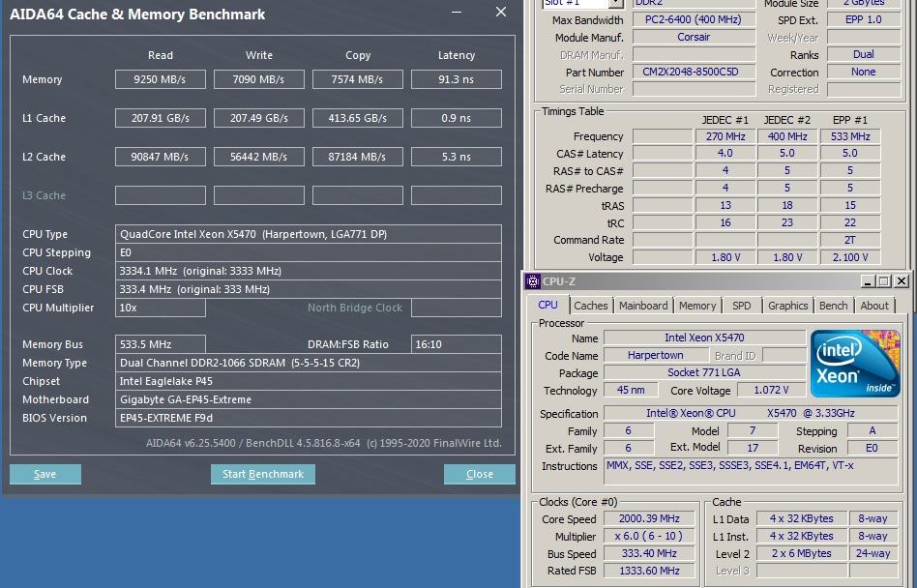This screenshot has height=588, width=917.
Task: Click L2 Cache Write 56442 MB/s
Action: pos(259,157)
